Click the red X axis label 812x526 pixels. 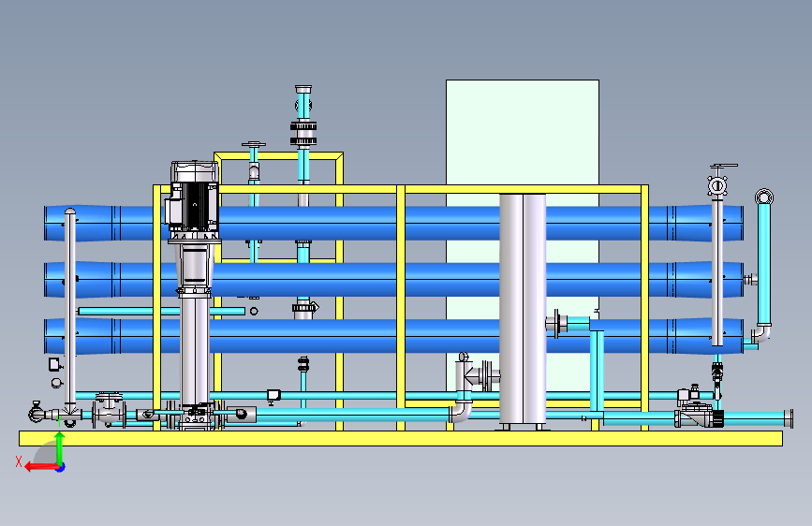tap(19, 461)
